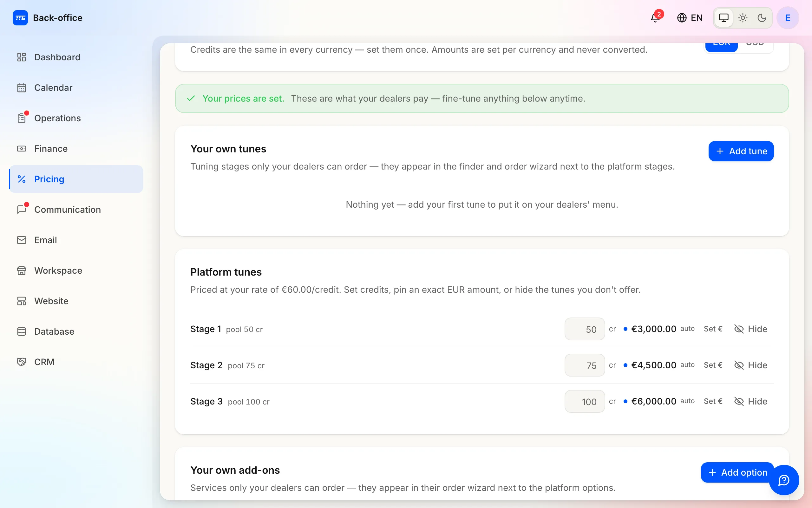Viewport: 812px width, 508px height.
Task: Click the Add option button
Action: 737,472
